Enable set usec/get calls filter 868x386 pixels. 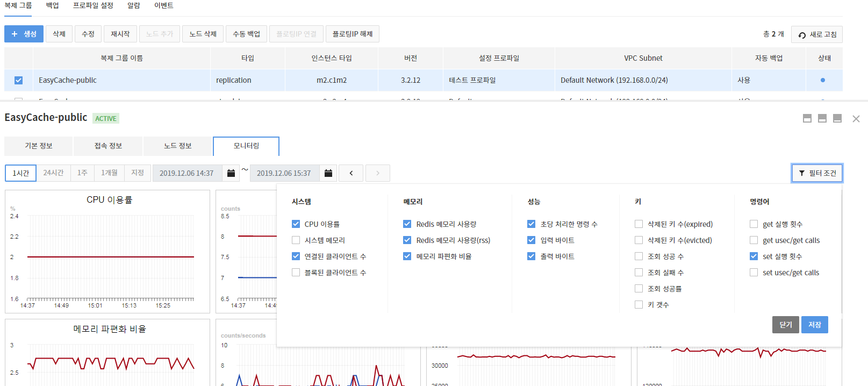754,273
